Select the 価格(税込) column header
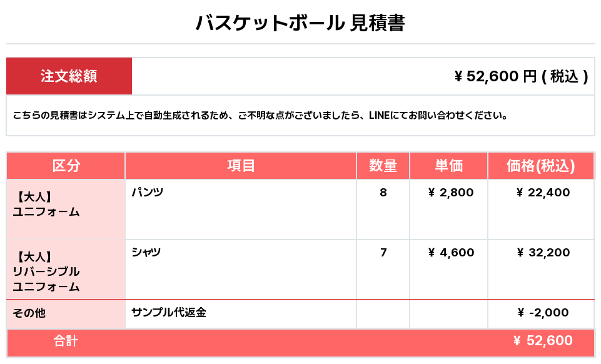The height and width of the screenshot is (364, 601). [x=541, y=166]
